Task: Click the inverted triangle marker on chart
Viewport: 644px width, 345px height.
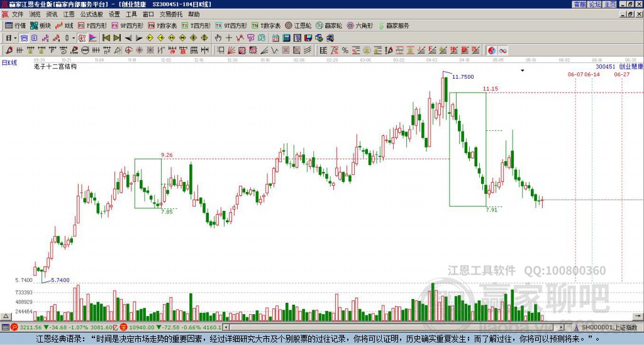Action: click(x=523, y=71)
